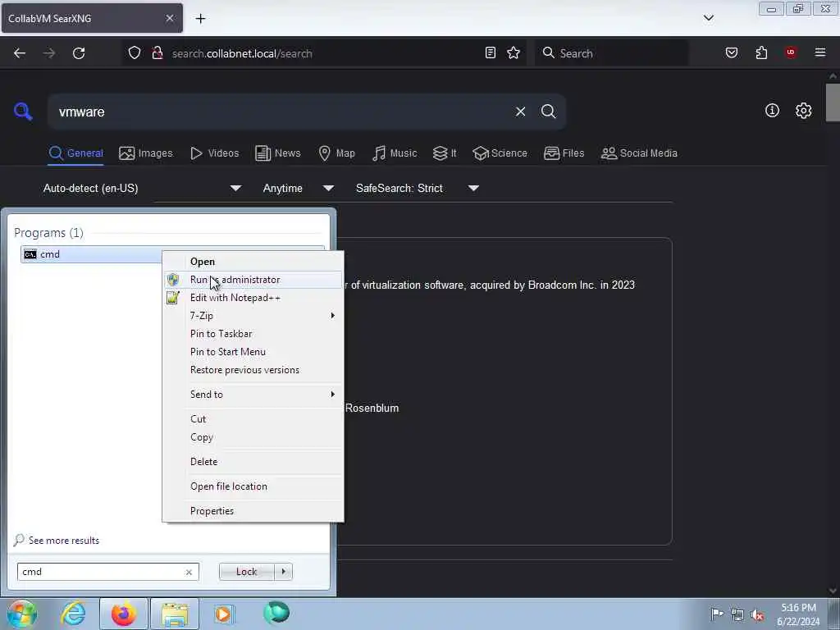Image resolution: width=840 pixels, height=630 pixels.
Task: Open a new tab with plus button
Action: (x=200, y=19)
